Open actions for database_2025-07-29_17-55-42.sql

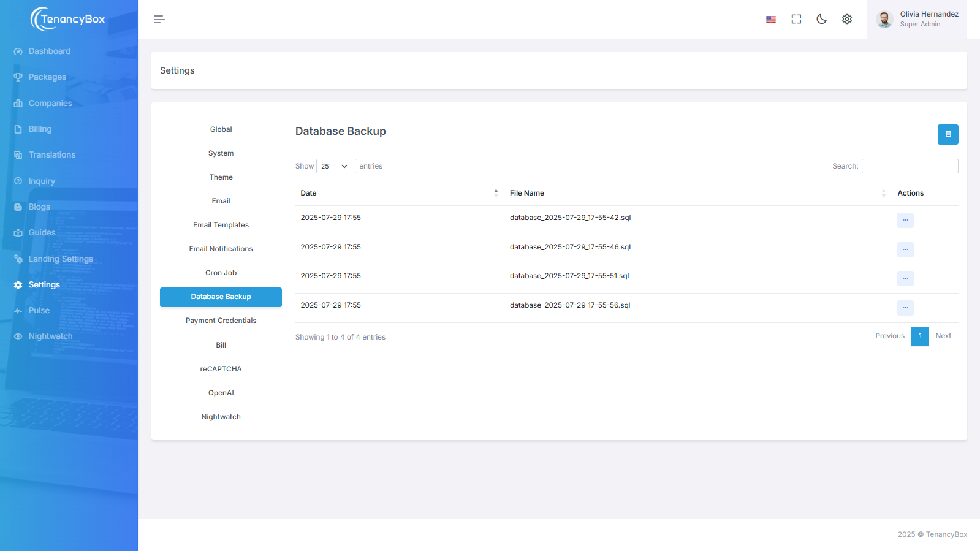click(x=905, y=220)
